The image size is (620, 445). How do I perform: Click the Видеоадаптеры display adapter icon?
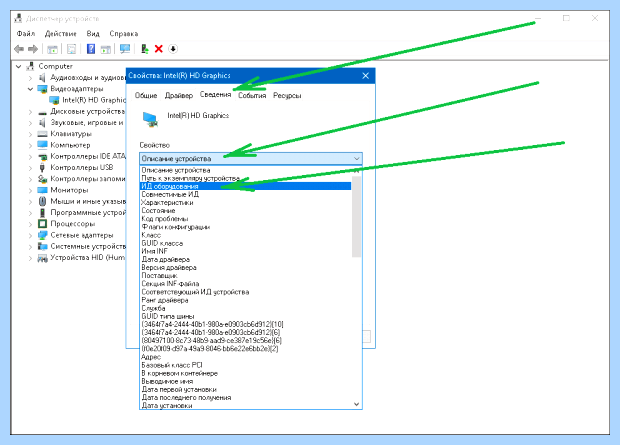(42, 89)
